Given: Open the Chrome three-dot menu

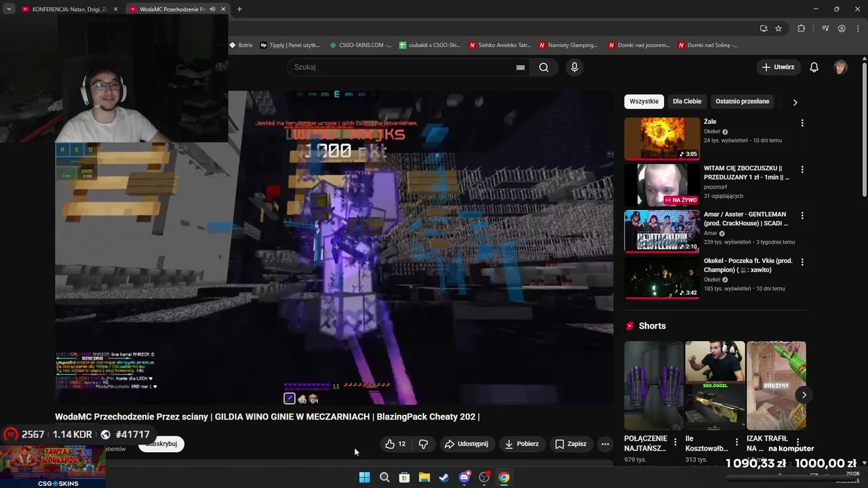Looking at the screenshot, I should (x=858, y=28).
